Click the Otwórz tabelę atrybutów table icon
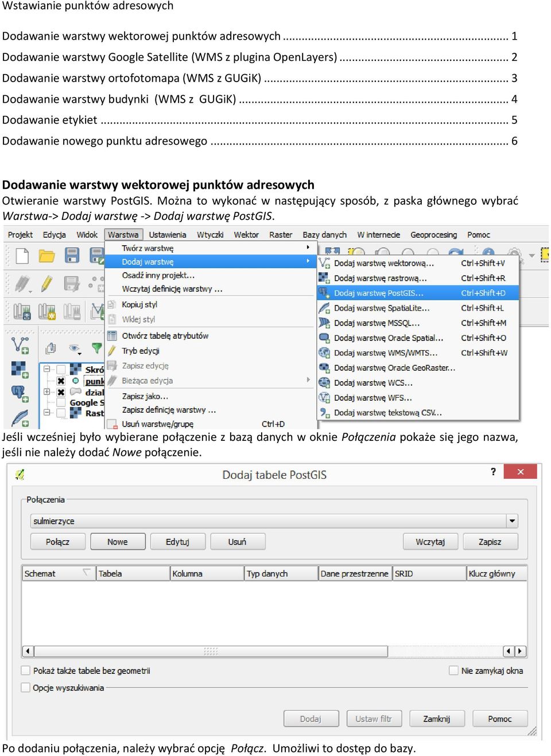 coord(112,336)
